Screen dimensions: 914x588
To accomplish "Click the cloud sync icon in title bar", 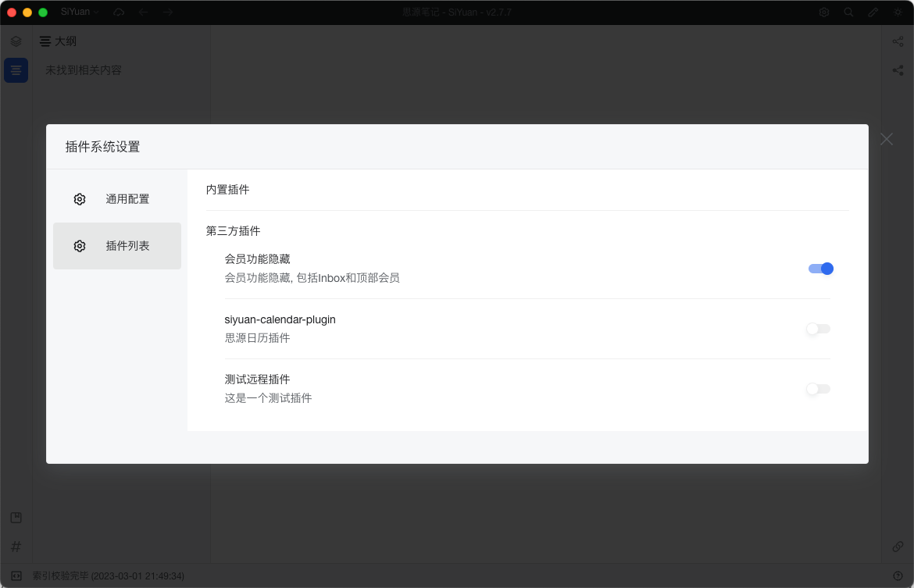I will coord(119,12).
